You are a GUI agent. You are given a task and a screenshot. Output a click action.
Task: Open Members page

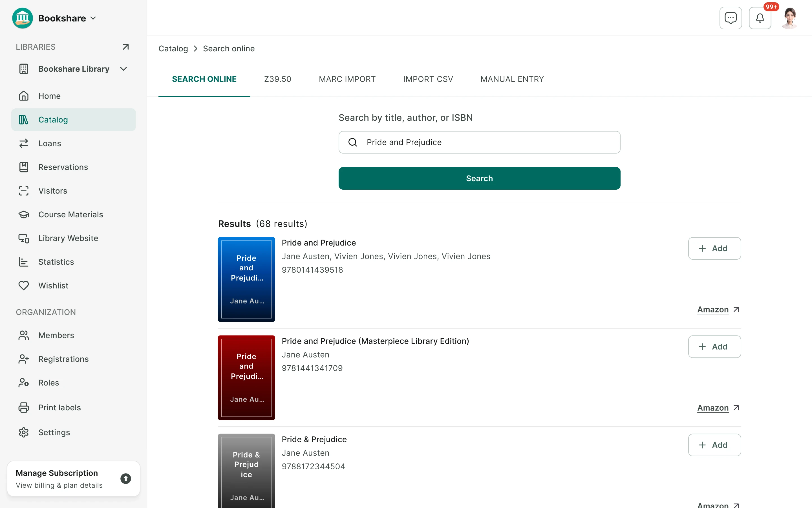pyautogui.click(x=74, y=335)
